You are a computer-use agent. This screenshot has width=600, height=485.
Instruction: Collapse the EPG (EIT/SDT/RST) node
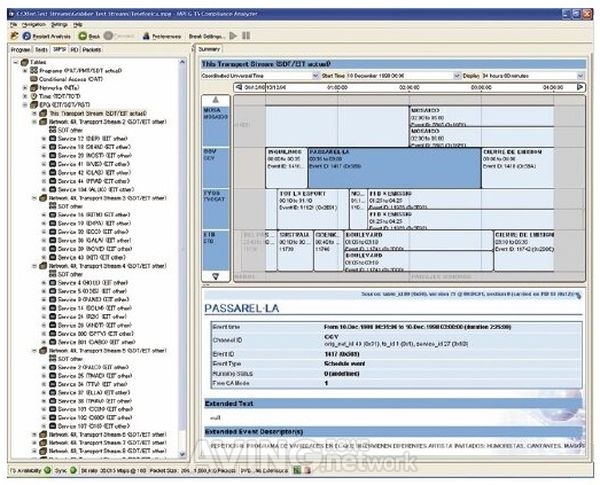[25, 105]
